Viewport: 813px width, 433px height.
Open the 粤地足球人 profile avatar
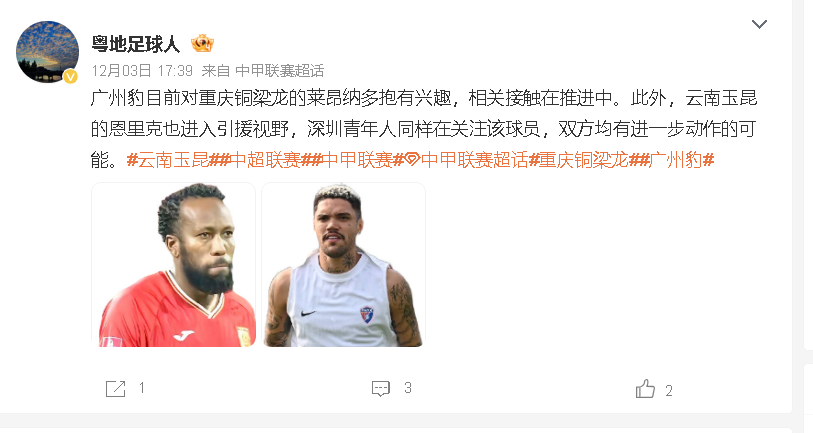(x=48, y=52)
